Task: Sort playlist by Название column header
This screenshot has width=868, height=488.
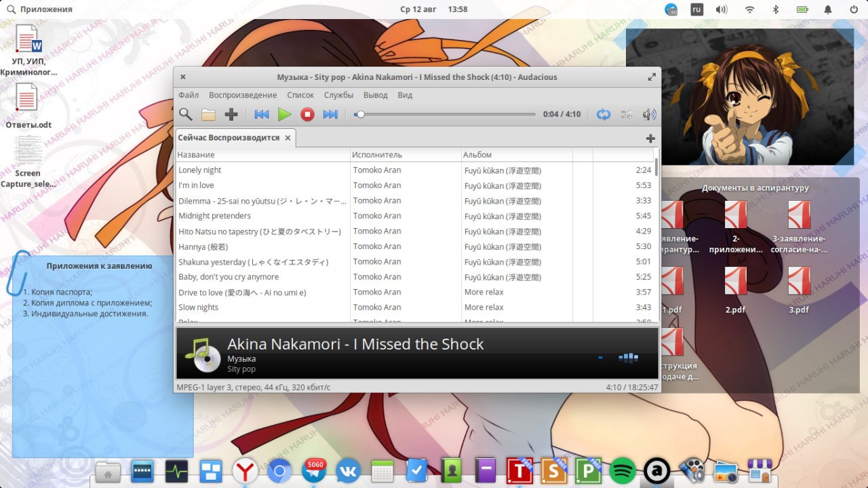Action: point(262,155)
